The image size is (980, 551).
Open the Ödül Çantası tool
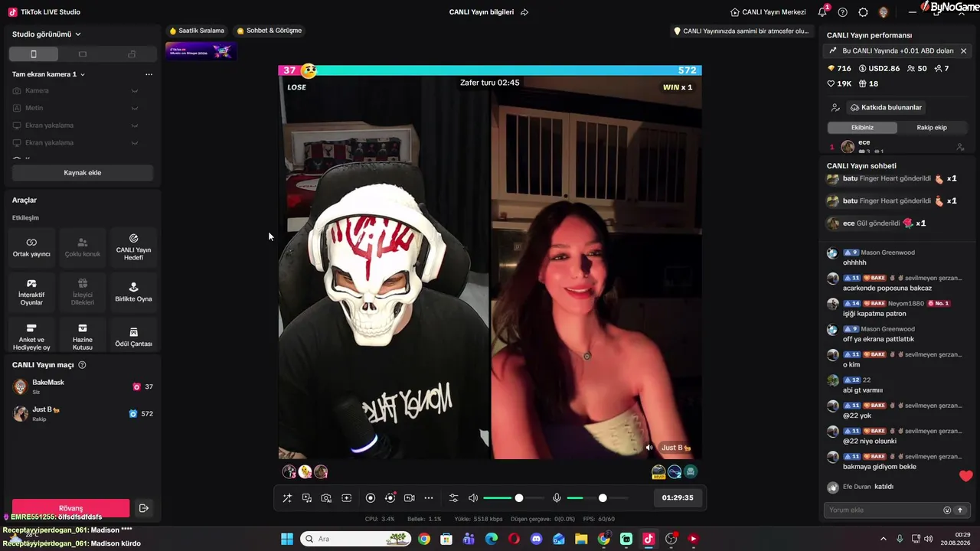pyautogui.click(x=133, y=337)
